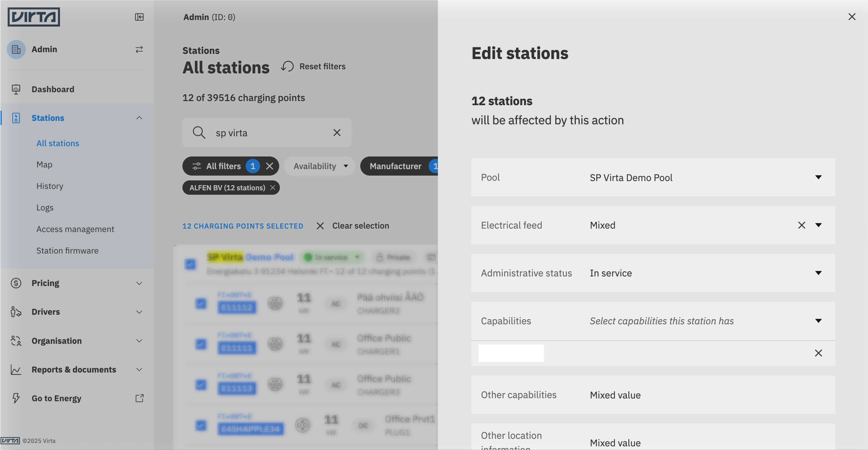Click the Other capabilities Mixed value field
Image resolution: width=868 pixels, height=450 pixels.
653,395
